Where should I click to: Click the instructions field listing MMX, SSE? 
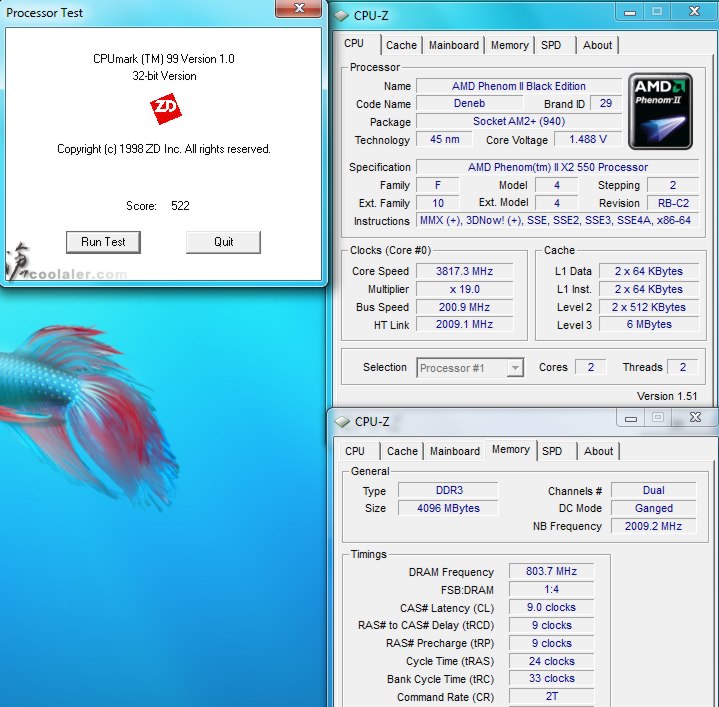click(558, 221)
